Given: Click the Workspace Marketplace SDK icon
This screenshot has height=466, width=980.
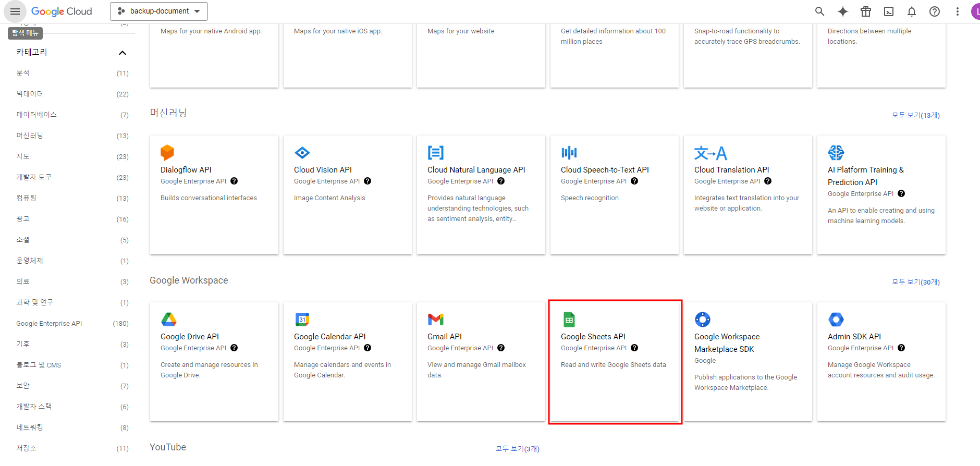Looking at the screenshot, I should (x=703, y=320).
